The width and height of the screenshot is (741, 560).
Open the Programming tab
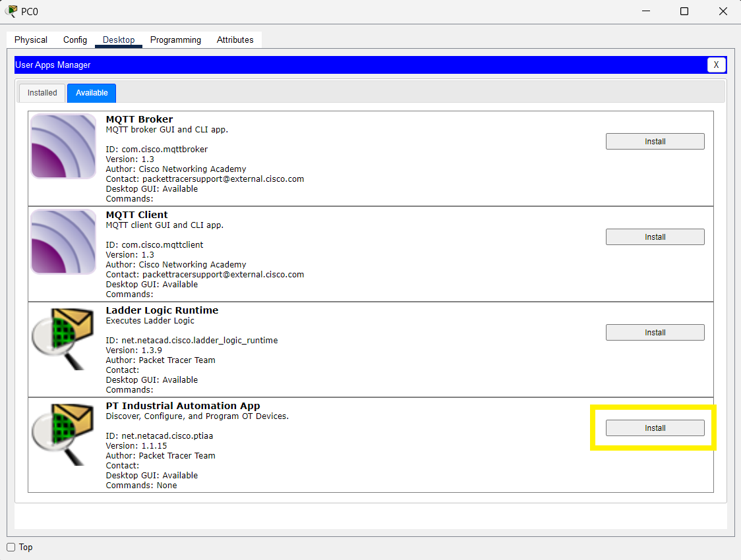coord(175,40)
